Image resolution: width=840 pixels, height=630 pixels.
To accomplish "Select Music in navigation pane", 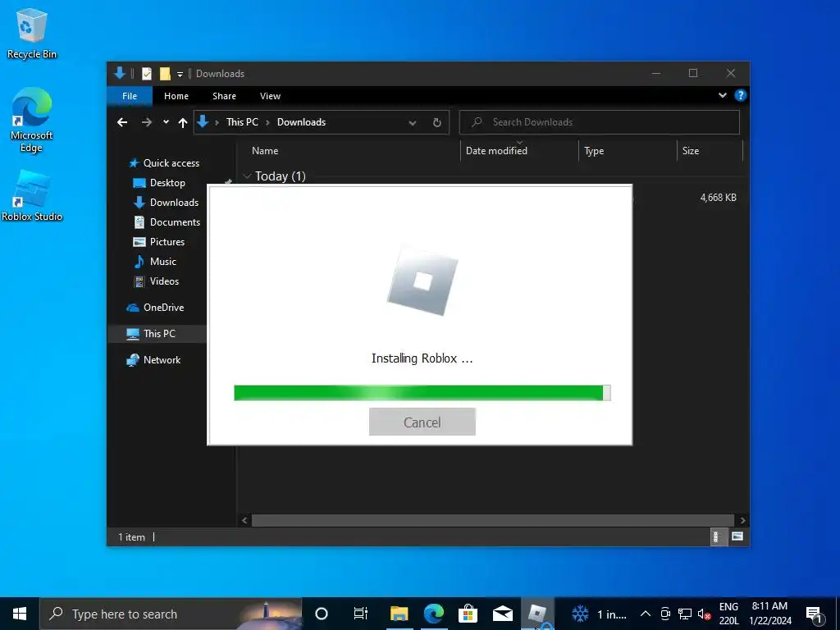I will pyautogui.click(x=155, y=262).
